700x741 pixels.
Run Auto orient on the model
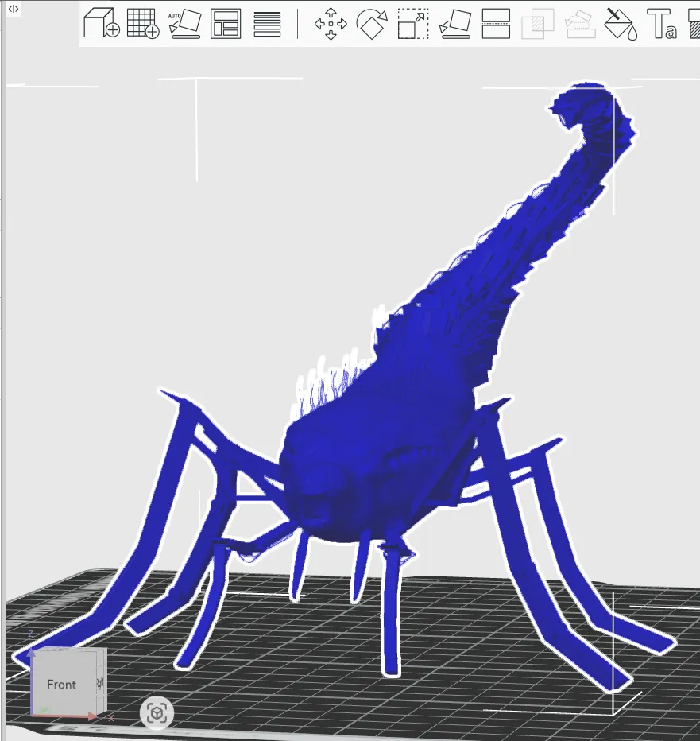pos(184,24)
